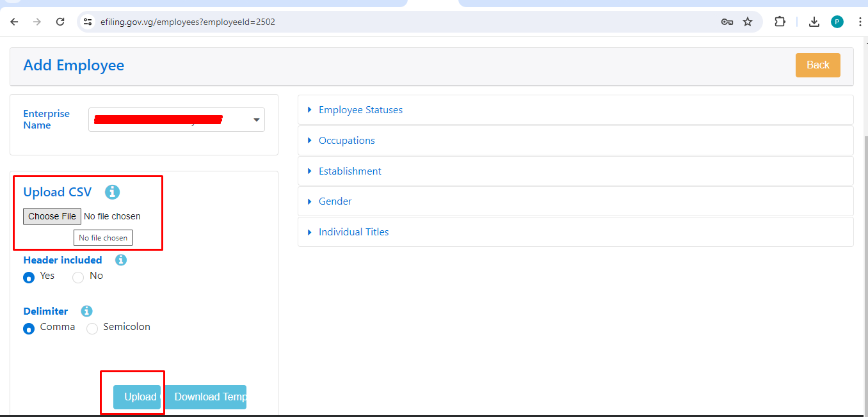Expand the Individual Titles section
Image resolution: width=868 pixels, height=417 pixels.
(x=353, y=232)
